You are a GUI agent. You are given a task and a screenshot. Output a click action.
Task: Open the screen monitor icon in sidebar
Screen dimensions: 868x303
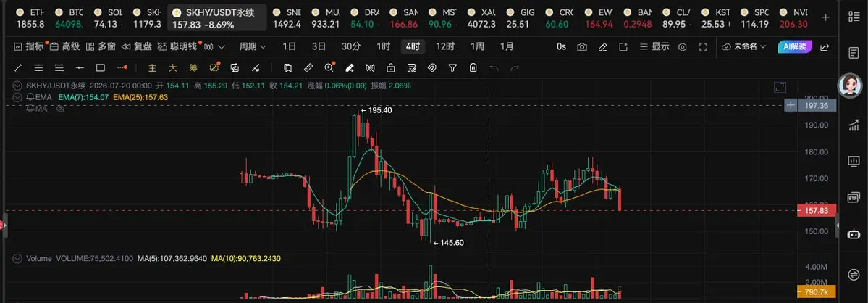[854, 161]
